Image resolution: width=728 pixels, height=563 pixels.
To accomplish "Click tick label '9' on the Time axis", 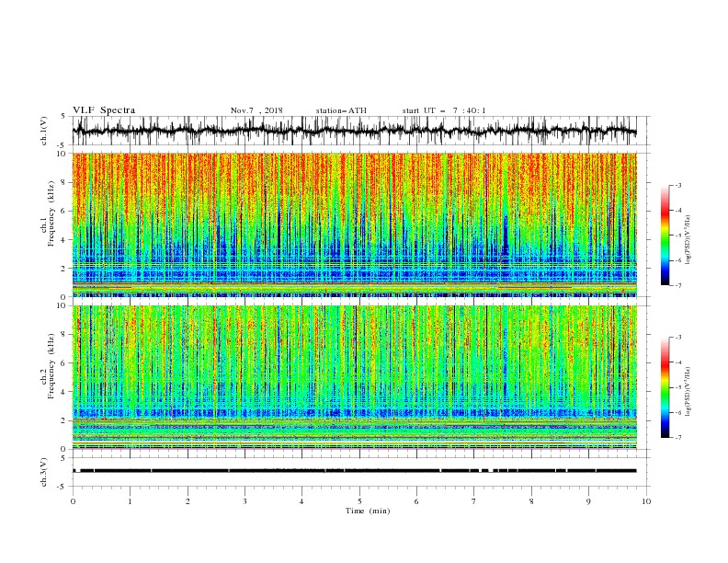I will pyautogui.click(x=588, y=501).
